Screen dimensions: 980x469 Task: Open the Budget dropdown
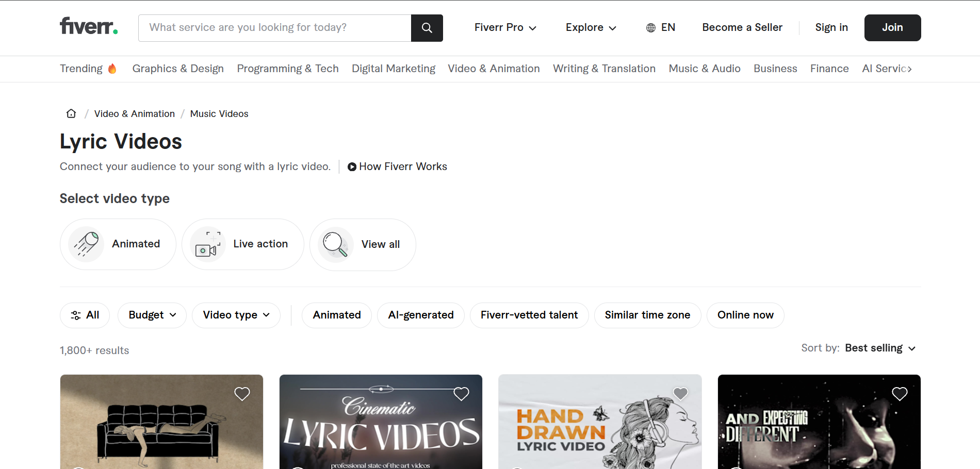point(152,315)
